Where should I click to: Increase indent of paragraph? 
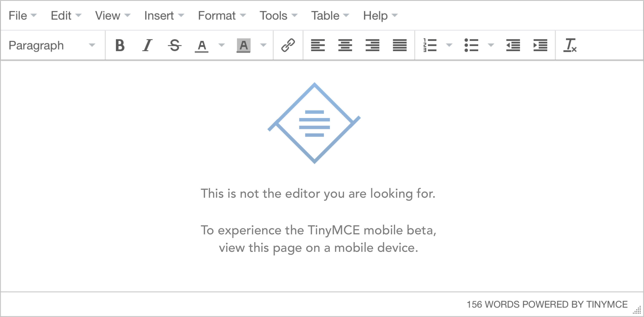[540, 46]
